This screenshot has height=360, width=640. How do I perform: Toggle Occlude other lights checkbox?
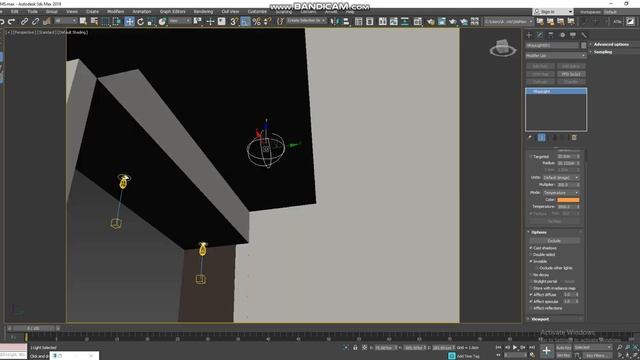537,268
